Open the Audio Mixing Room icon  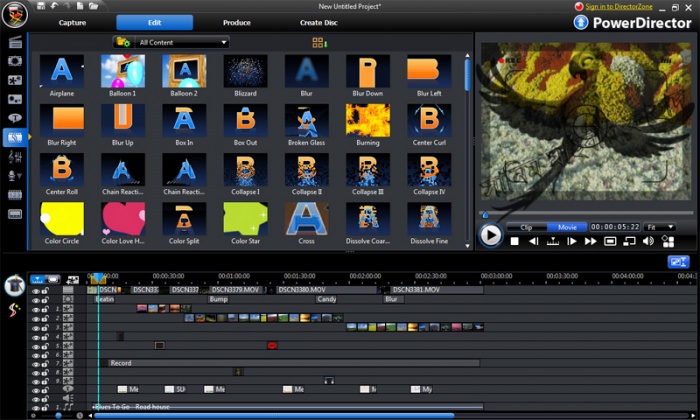15,157
